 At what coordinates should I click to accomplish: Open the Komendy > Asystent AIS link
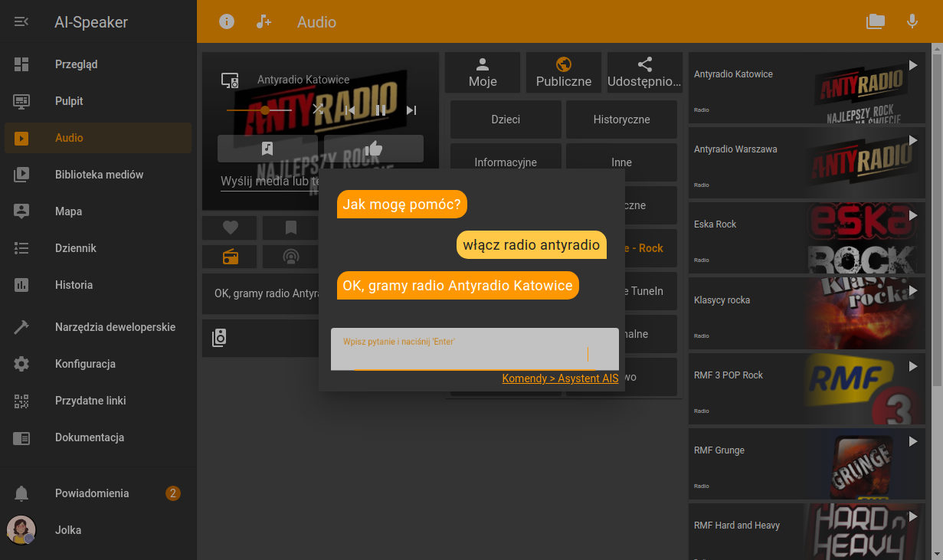560,378
